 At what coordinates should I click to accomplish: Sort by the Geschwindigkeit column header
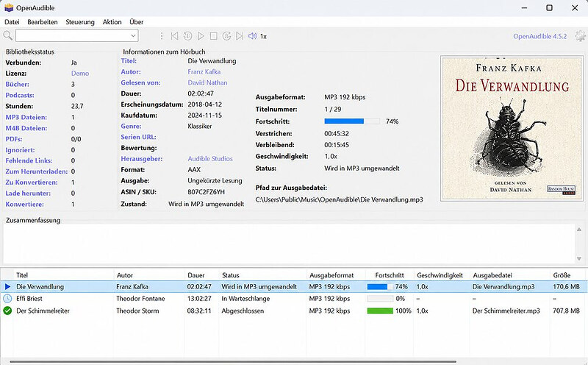[442, 275]
